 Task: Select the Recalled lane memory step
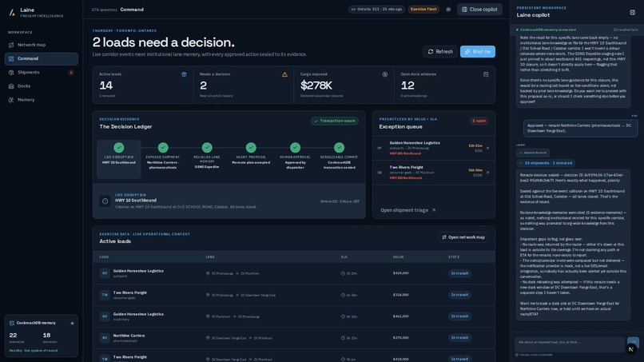point(207,156)
